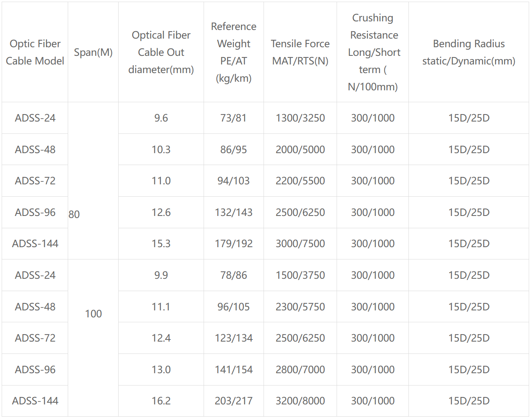Select the 73/81 weight cell
This screenshot has height=420, width=532.
(x=234, y=118)
